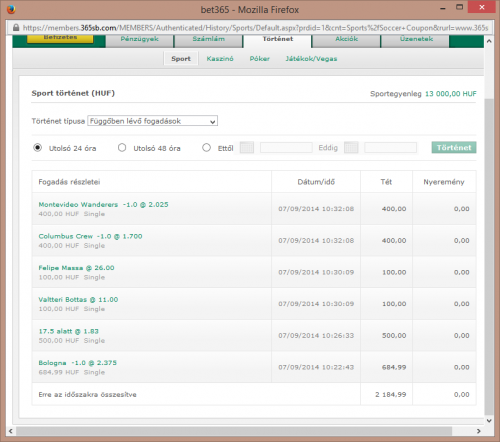
Task: Open the Történet típusa dropdown
Action: pyautogui.click(x=153, y=121)
